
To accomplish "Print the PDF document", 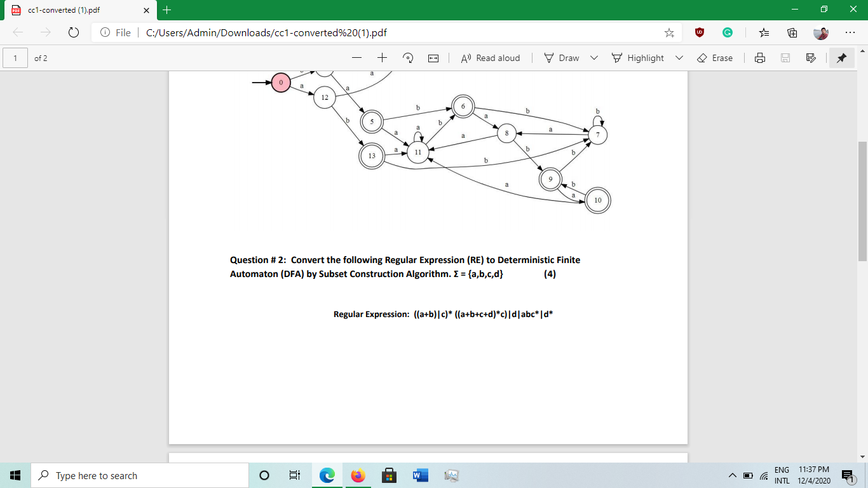I will 760,58.
